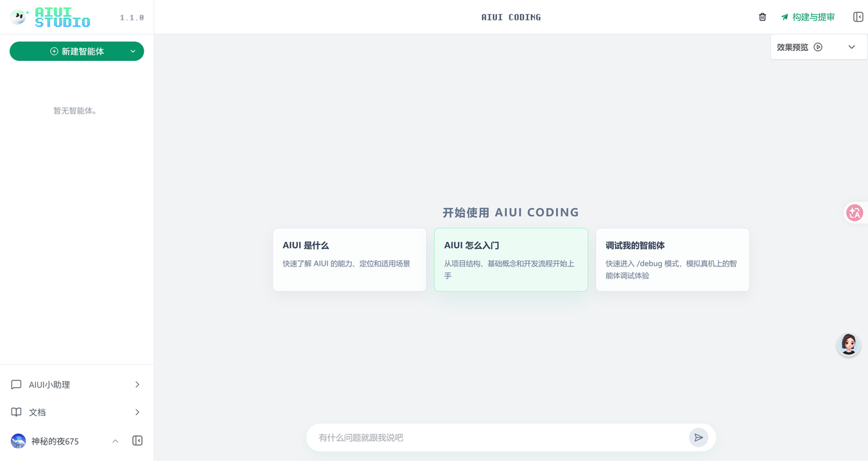Click the chat input 有什么问题就跟我说吧
The image size is (868, 461).
click(502, 438)
